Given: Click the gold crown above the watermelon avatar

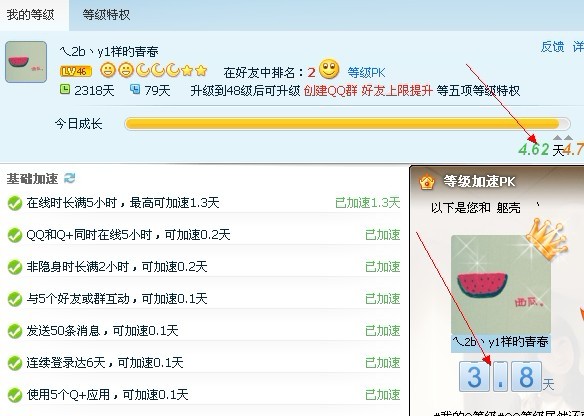Looking at the screenshot, I should point(547,238).
